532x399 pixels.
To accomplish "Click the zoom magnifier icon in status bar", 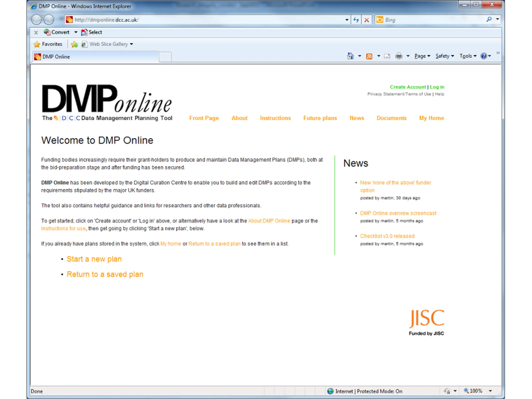I will pos(466,391).
